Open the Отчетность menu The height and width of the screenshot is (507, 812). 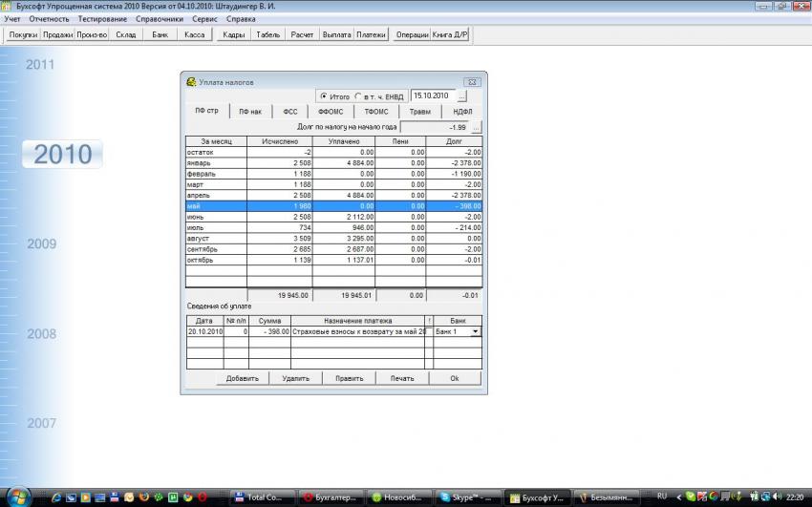[x=50, y=19]
